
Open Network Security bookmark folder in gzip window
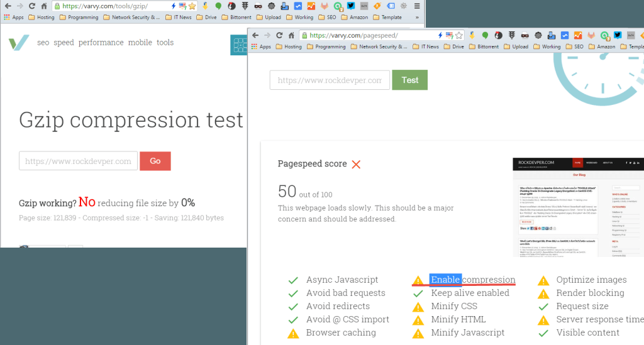point(131,17)
